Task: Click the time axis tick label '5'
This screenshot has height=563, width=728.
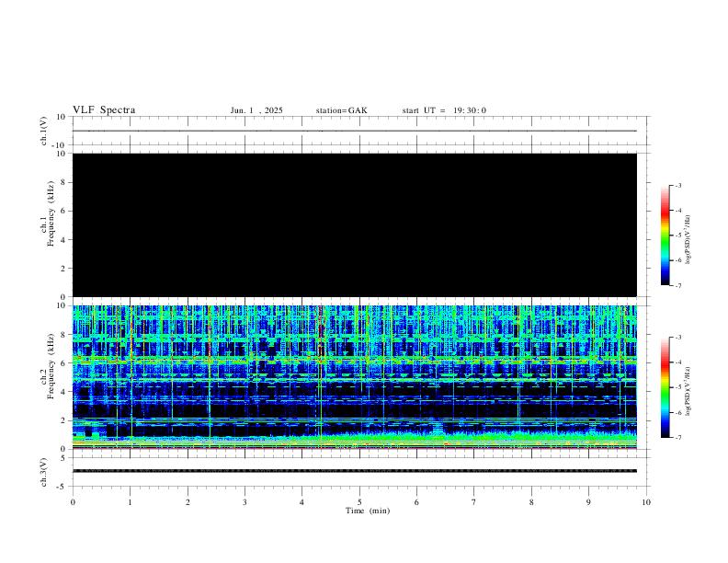Action: [359, 502]
